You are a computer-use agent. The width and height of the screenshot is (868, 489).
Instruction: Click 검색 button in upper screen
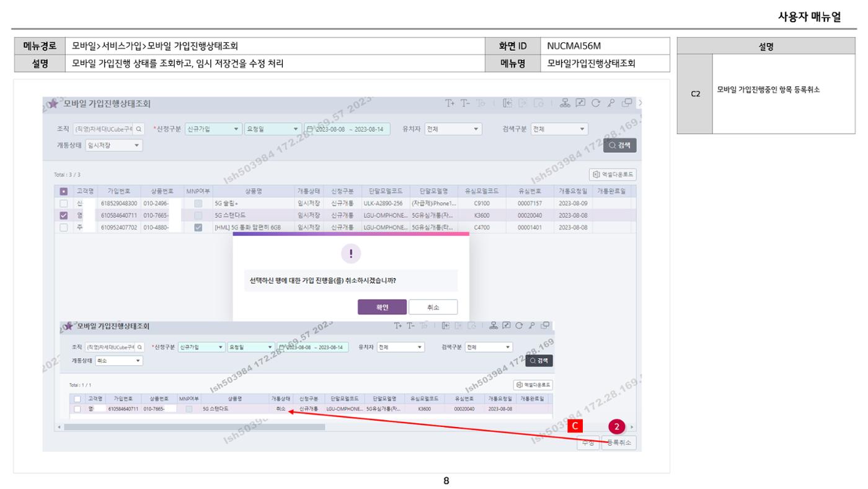point(619,145)
